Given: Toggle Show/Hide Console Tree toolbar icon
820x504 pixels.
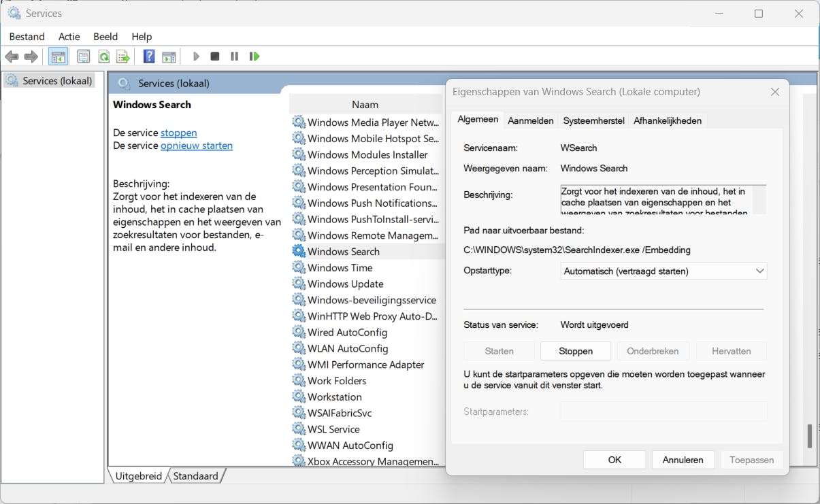Looking at the screenshot, I should coord(58,56).
